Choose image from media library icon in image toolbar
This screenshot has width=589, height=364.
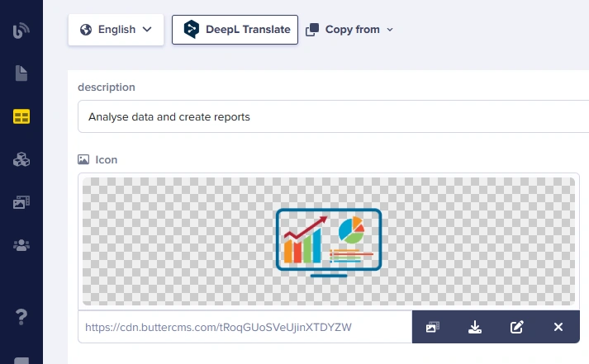[432, 327]
